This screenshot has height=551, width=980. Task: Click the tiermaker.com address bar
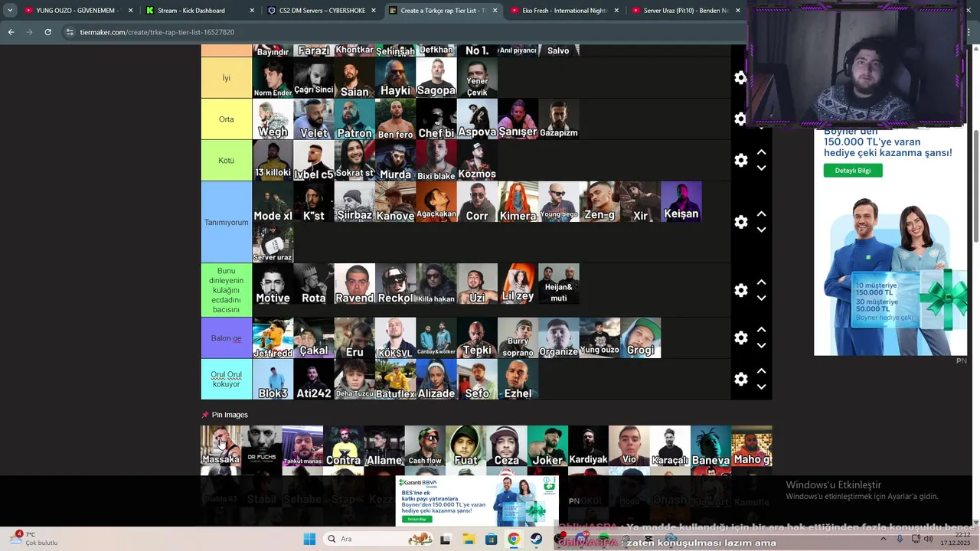pos(398,32)
